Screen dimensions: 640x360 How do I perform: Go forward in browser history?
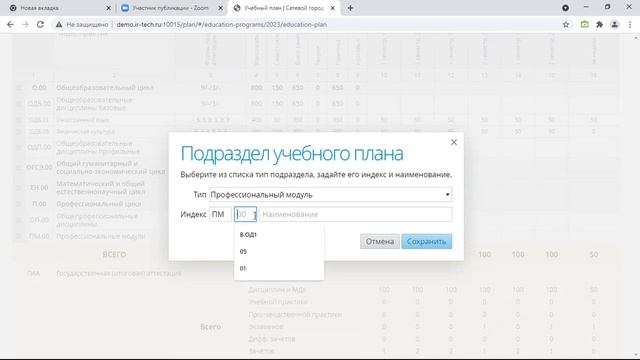pos(25,24)
